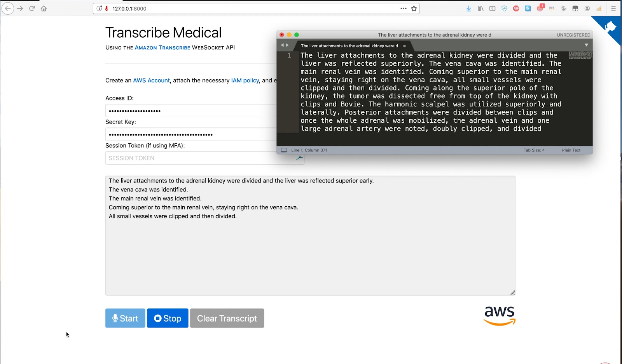Open the IAM policy link
Viewport: 622px width, 364px height.
(245, 80)
